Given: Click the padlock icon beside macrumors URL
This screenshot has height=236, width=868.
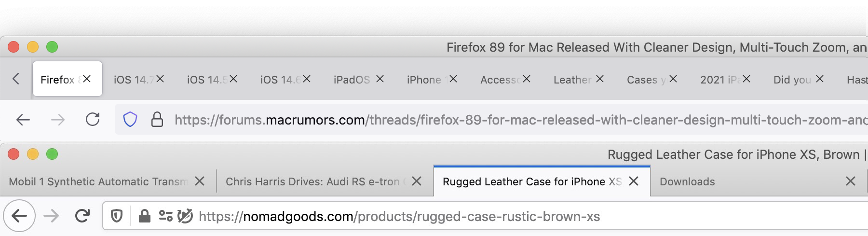Looking at the screenshot, I should pos(157,119).
